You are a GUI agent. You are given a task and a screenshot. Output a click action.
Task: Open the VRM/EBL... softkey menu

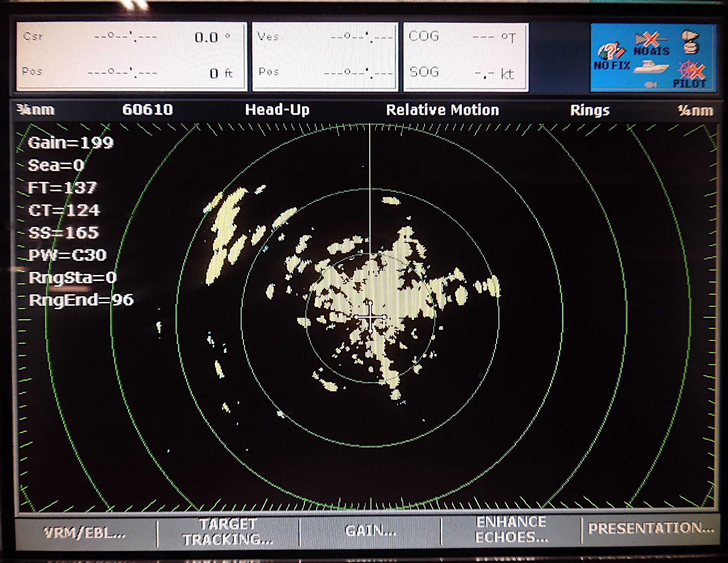(x=85, y=533)
